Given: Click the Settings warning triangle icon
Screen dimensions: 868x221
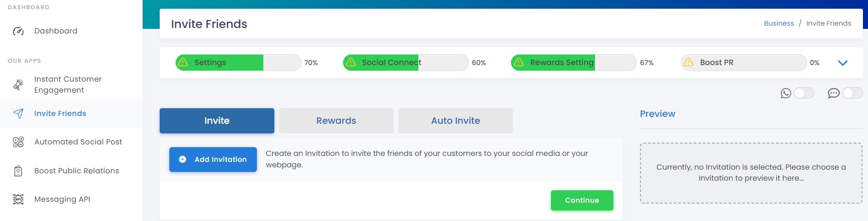Looking at the screenshot, I should (x=183, y=62).
